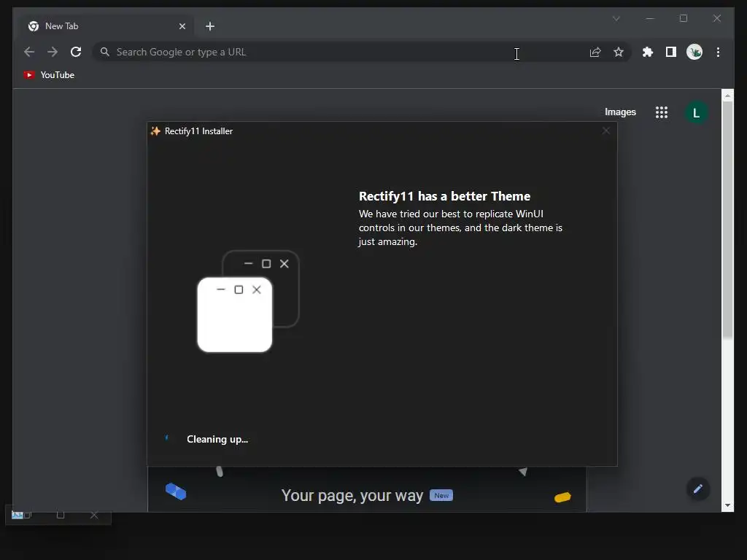
Task: Open the Images link on Google page
Action: tap(620, 112)
